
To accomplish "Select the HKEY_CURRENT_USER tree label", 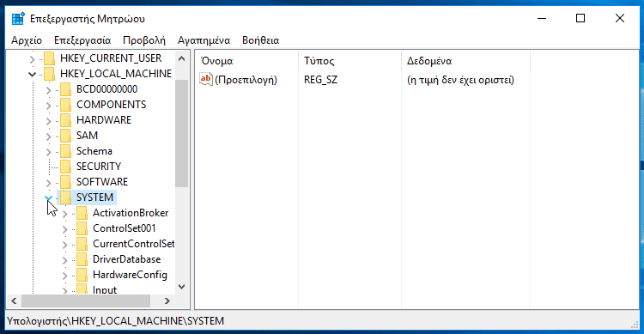I will pos(111,58).
